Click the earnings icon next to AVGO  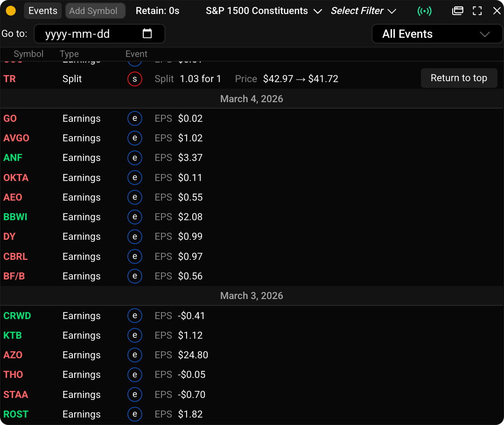pos(135,138)
